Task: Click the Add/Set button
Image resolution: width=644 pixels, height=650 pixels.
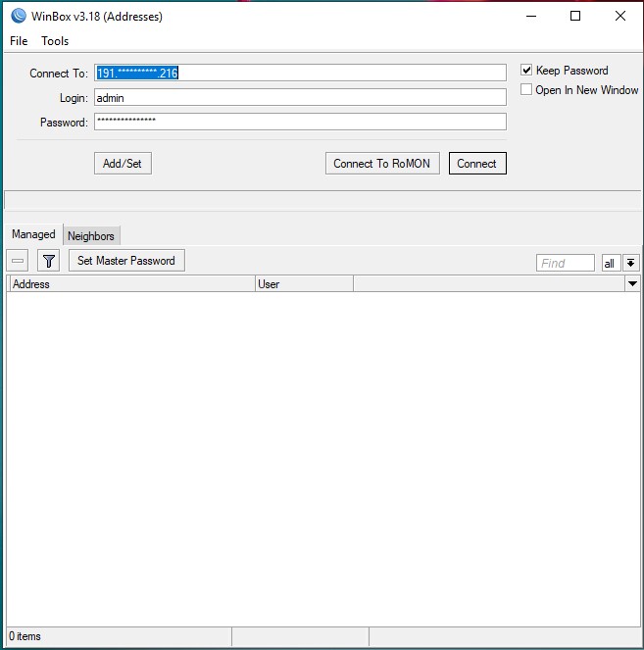Action: [x=123, y=164]
